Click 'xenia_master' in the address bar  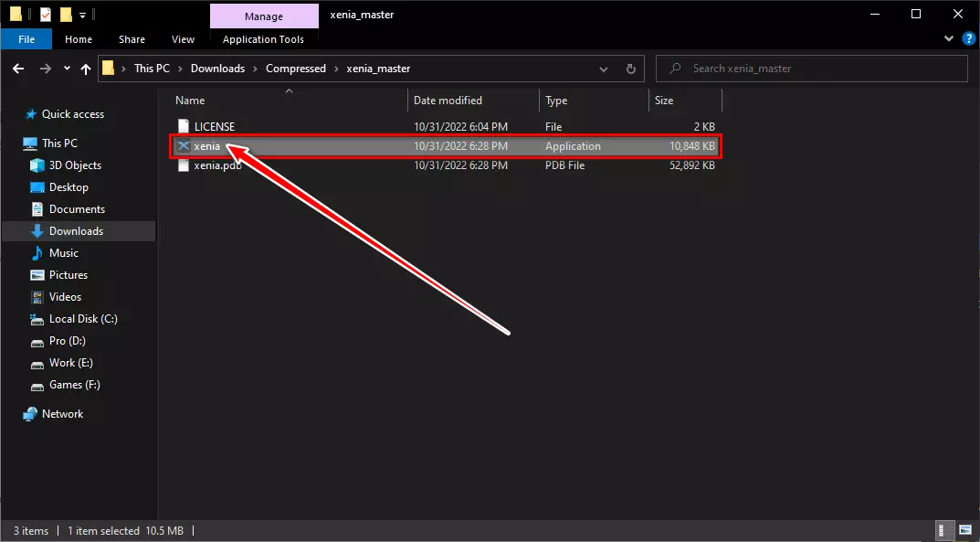click(x=378, y=69)
